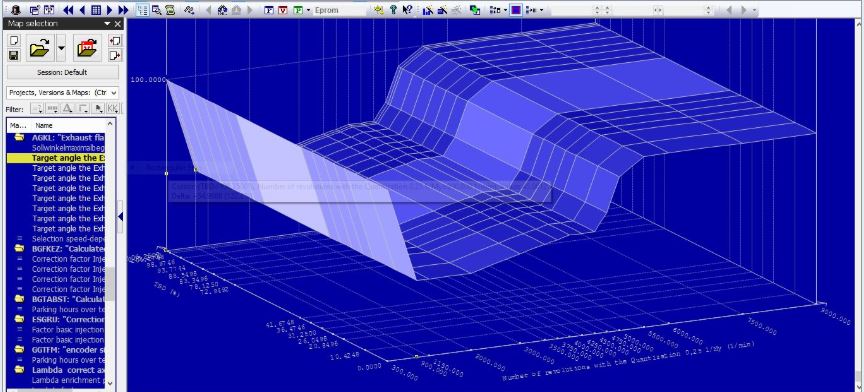Viewport: 864px width, 392px height.
Task: Click the green overlapping squares compare icon
Action: pyautogui.click(x=474, y=10)
